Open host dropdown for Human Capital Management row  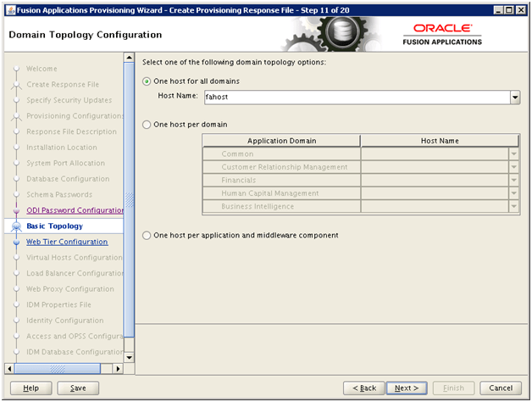point(513,193)
